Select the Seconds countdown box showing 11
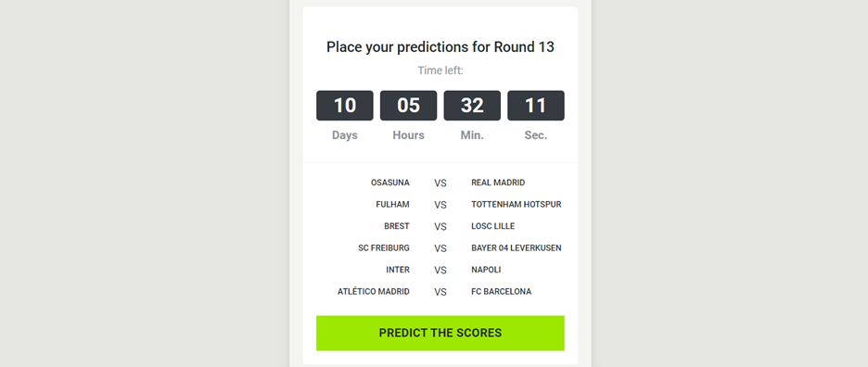 tap(535, 105)
